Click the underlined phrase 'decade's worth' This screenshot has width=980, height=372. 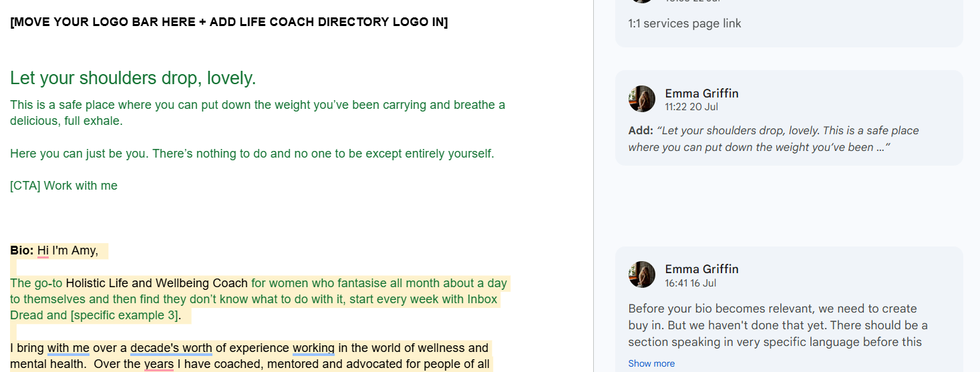(171, 348)
